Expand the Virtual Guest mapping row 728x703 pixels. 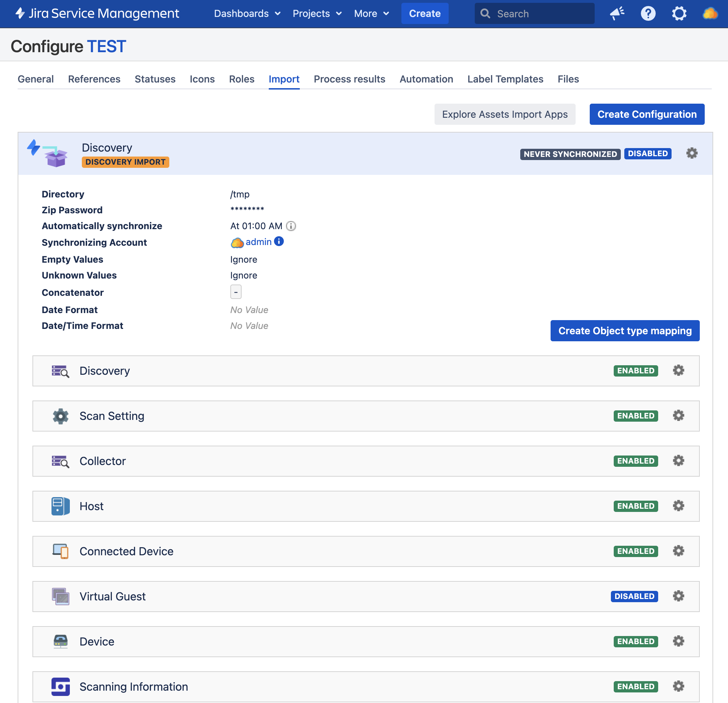click(x=366, y=597)
